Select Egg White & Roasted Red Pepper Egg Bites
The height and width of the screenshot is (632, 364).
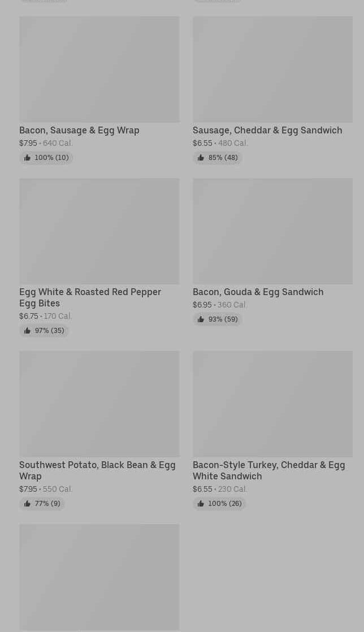90,298
